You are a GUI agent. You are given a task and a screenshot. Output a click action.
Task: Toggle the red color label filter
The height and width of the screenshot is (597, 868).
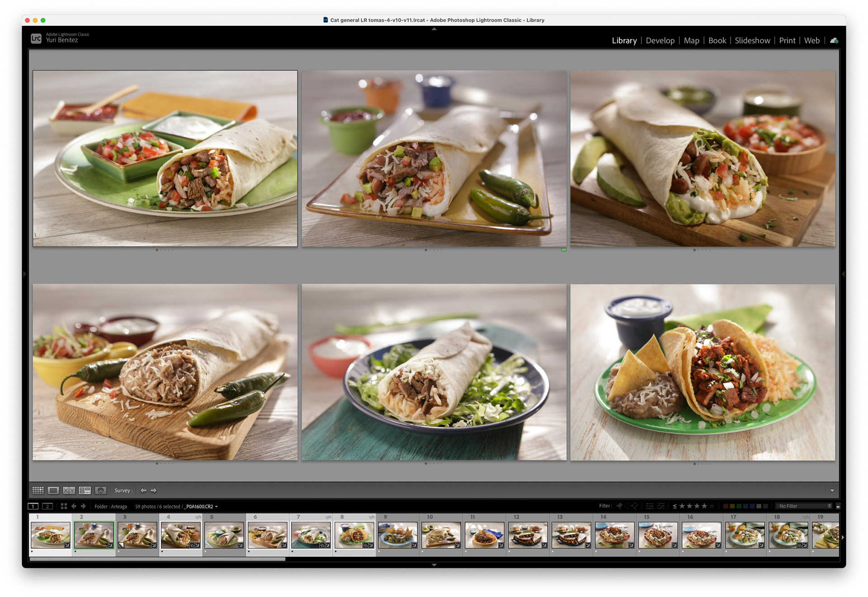pos(726,506)
